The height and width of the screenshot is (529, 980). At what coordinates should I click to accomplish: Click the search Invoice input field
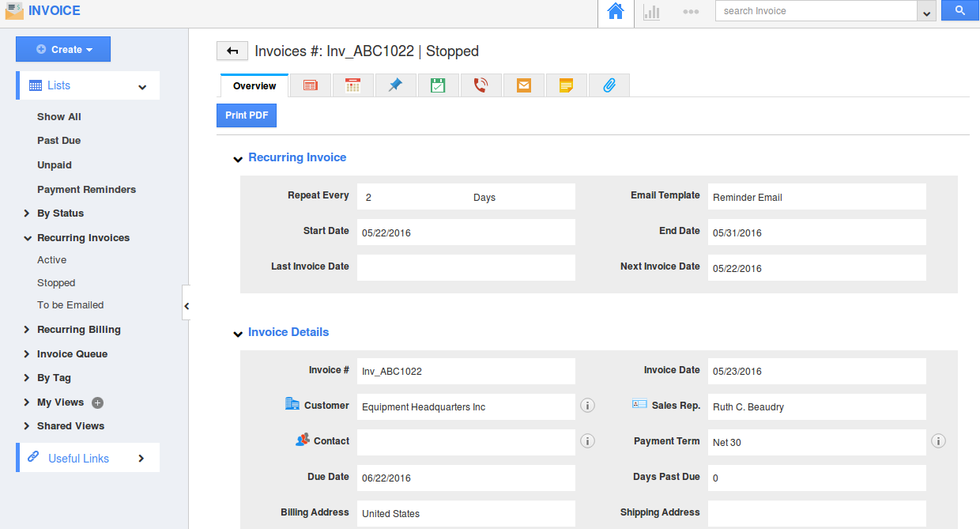(x=814, y=11)
